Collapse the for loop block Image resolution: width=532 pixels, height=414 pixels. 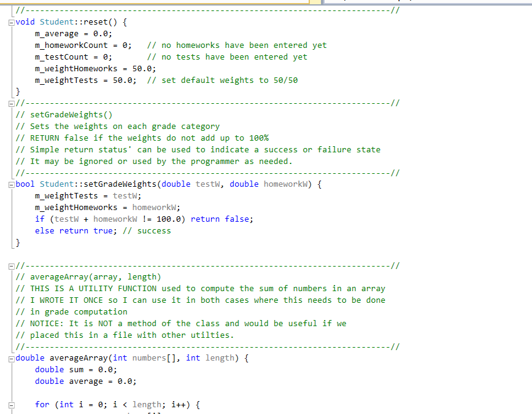pos(12,405)
